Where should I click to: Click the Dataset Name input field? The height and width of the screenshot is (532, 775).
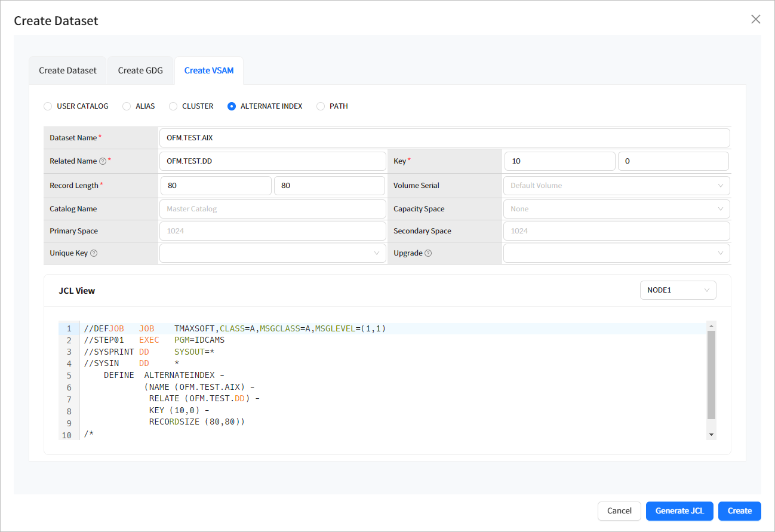coord(445,137)
